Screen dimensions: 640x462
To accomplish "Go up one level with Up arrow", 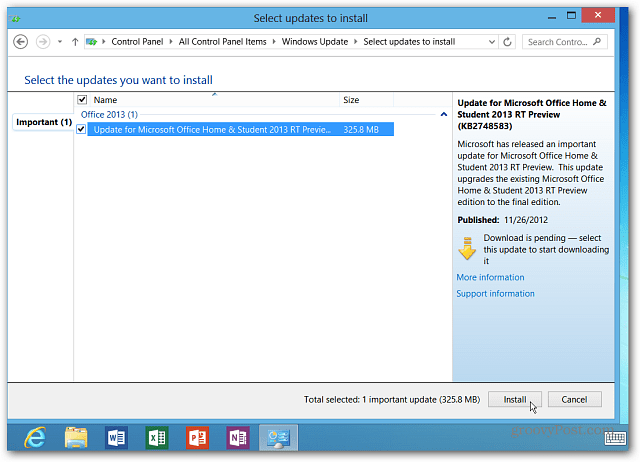I will coord(75,42).
